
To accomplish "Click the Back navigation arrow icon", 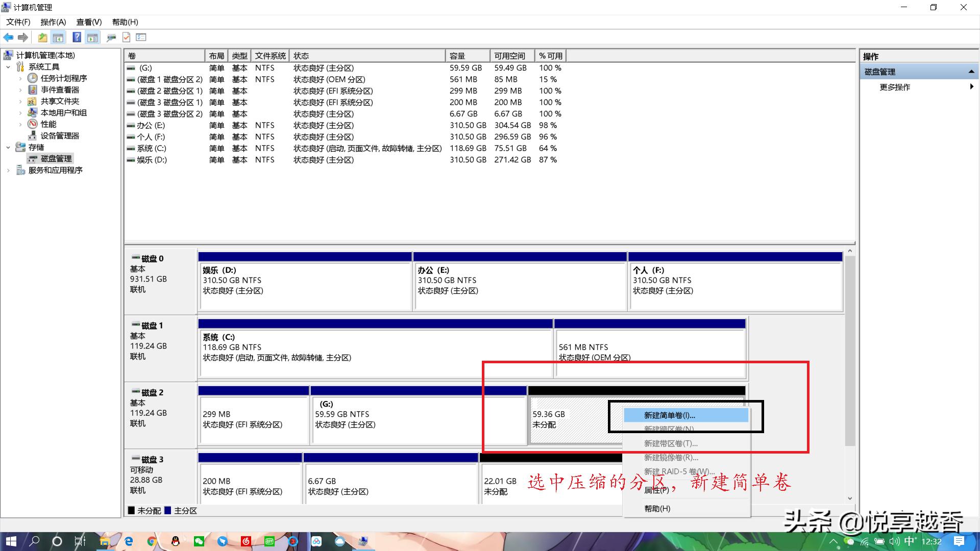I will (x=8, y=37).
